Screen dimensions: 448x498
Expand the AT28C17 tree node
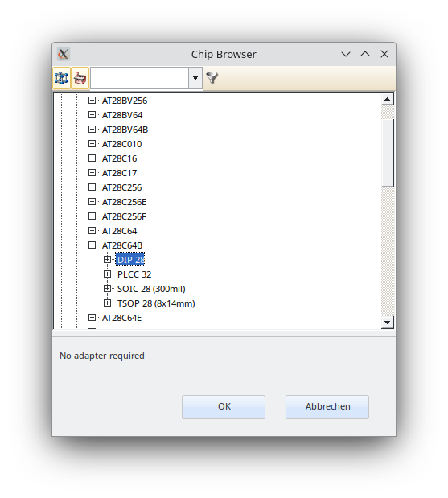click(x=92, y=173)
